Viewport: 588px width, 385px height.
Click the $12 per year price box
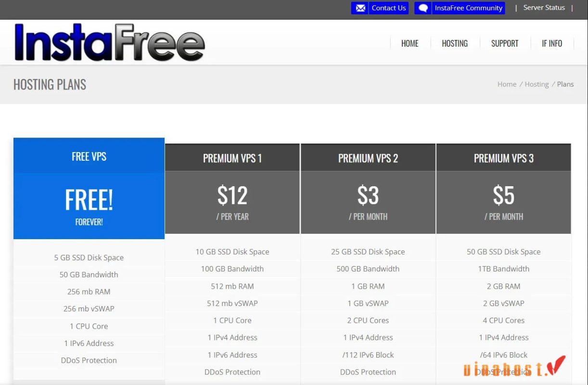point(232,201)
